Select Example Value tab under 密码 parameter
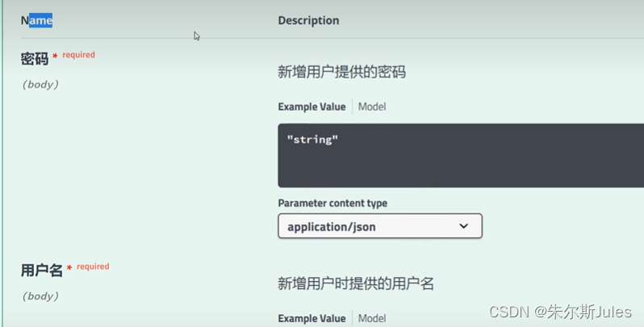Viewport: 644px width, 327px height. (x=312, y=107)
